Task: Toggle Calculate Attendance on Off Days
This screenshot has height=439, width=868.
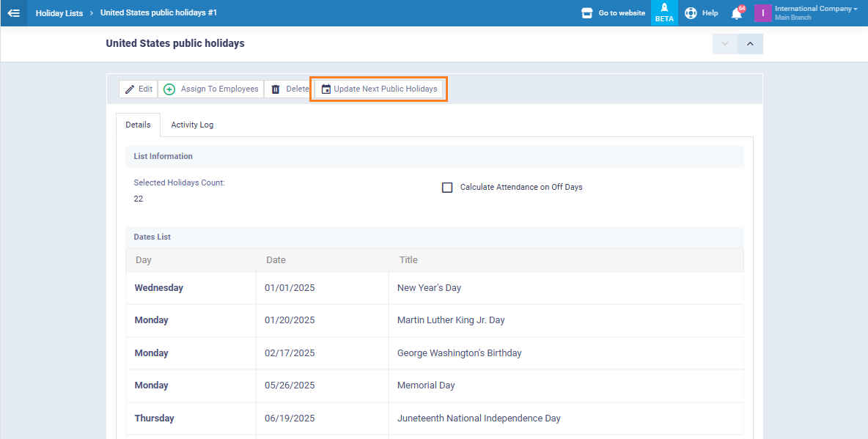Action: pos(447,187)
